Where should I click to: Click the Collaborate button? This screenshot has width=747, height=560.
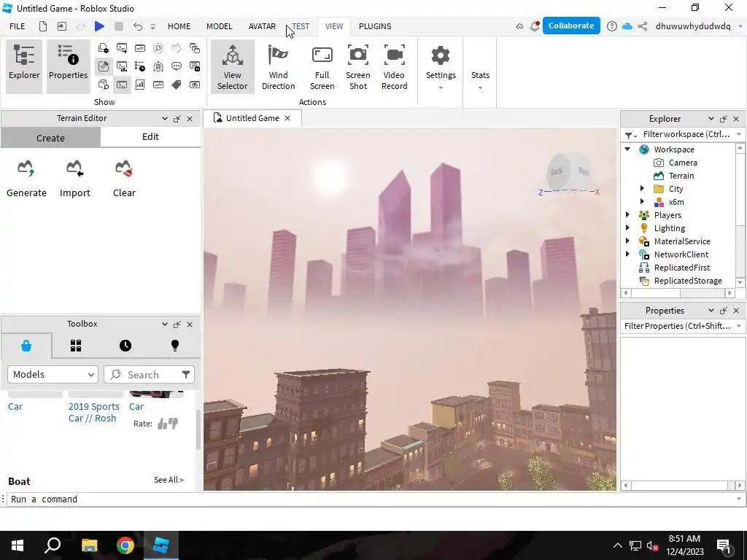click(x=571, y=26)
